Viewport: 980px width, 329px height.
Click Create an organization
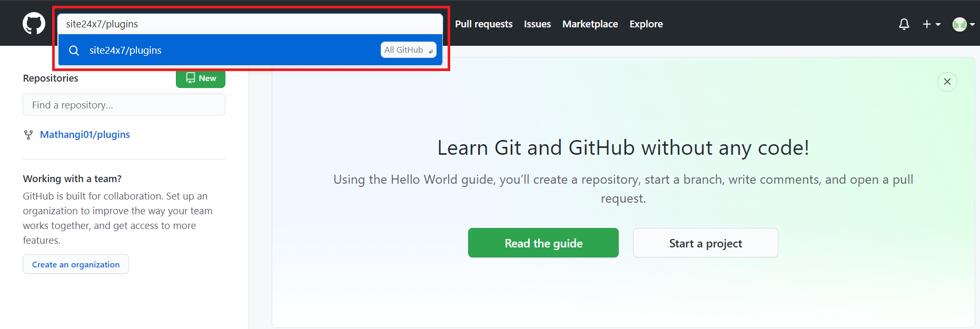pos(76,264)
